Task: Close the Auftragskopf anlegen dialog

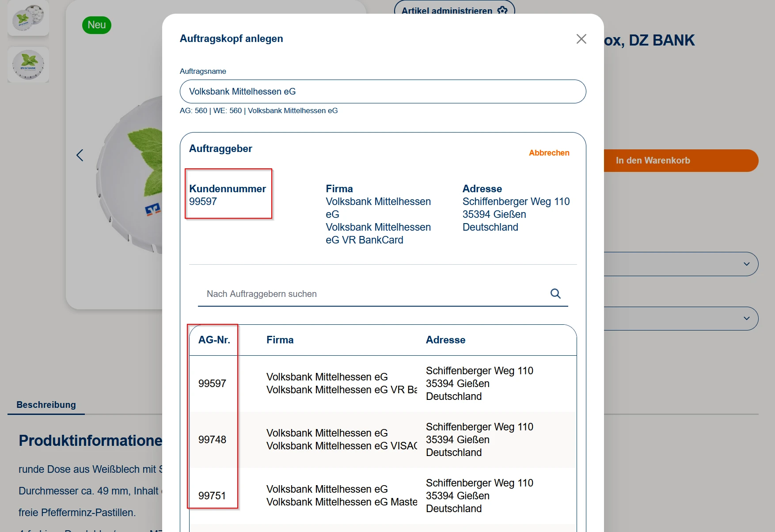Action: (x=581, y=39)
